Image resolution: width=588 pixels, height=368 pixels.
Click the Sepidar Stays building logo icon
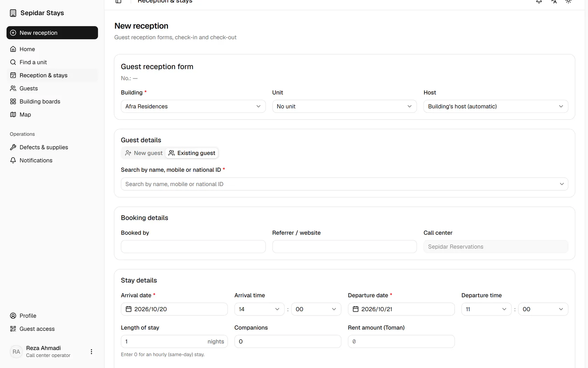pos(13,13)
